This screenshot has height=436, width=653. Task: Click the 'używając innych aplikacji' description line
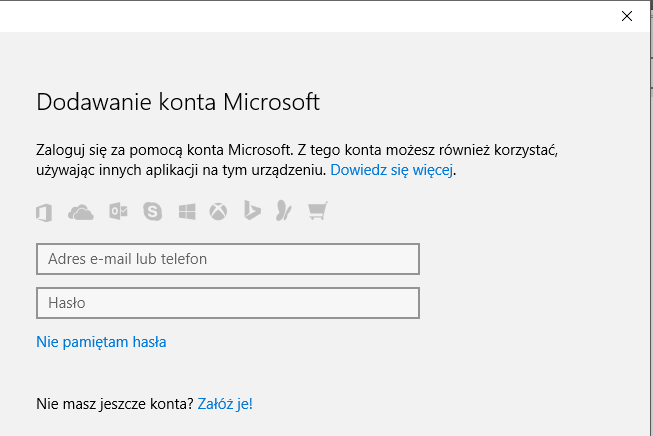180,171
